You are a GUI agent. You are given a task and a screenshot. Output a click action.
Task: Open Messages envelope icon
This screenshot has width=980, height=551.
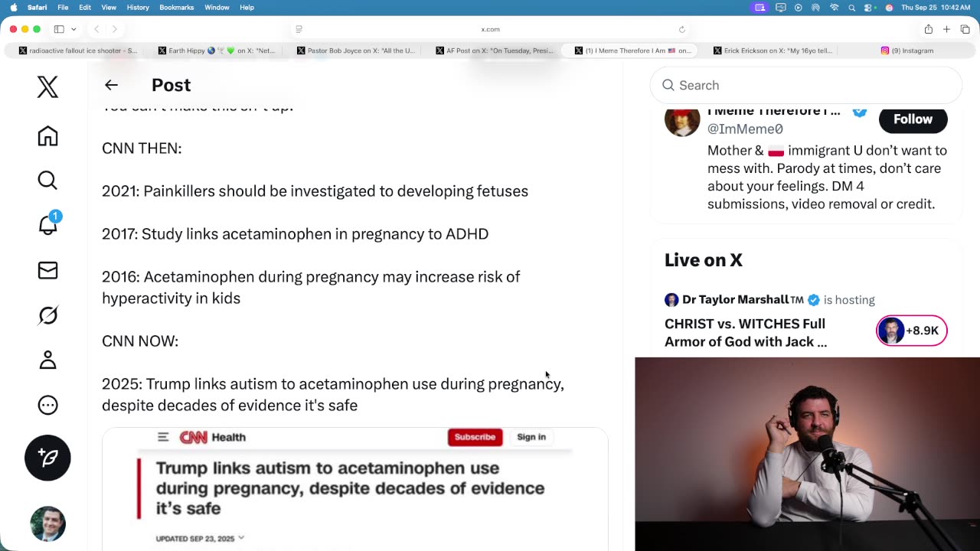[47, 270]
